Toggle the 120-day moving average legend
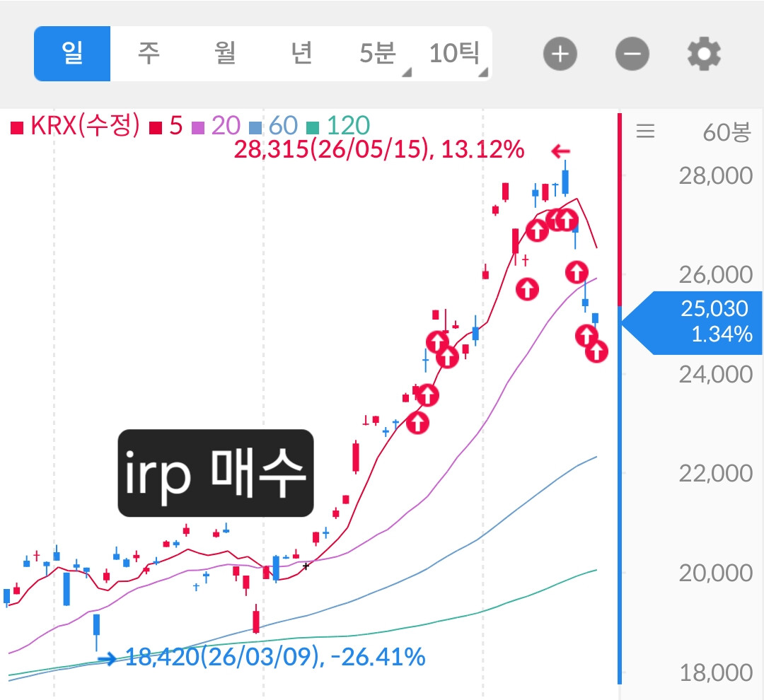Viewport: 764px width, 700px height. [338, 127]
